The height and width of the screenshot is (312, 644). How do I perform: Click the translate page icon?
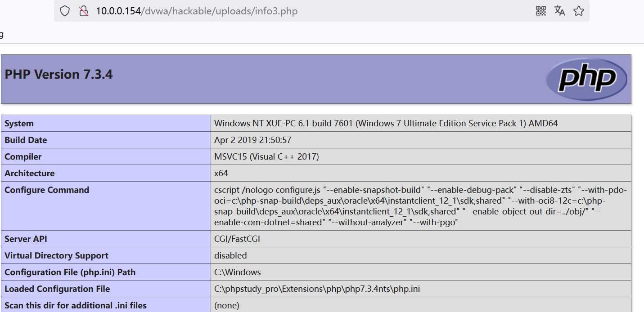tap(560, 11)
